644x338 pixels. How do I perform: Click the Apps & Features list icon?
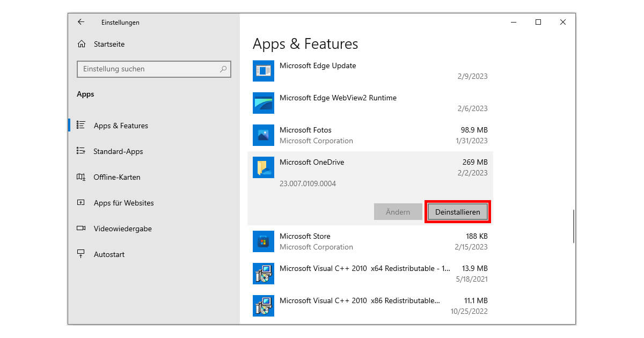(82, 126)
